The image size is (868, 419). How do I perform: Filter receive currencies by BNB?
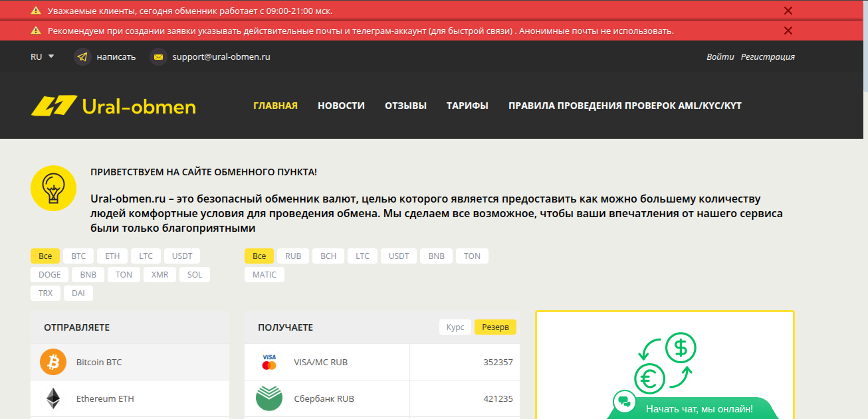(436, 256)
